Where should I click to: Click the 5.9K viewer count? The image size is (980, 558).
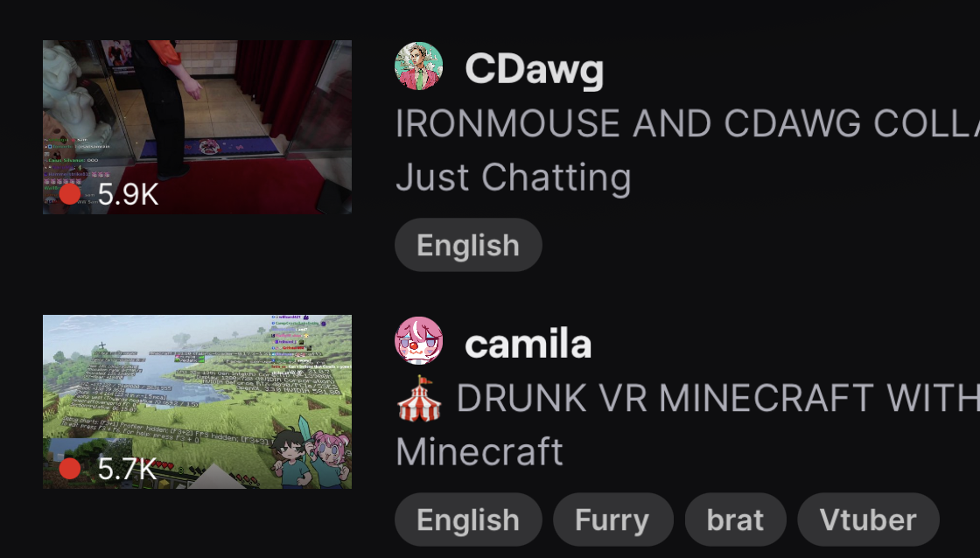[128, 194]
